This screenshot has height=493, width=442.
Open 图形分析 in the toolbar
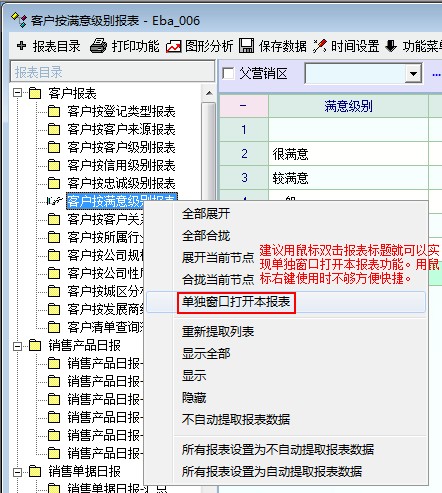click(x=209, y=46)
